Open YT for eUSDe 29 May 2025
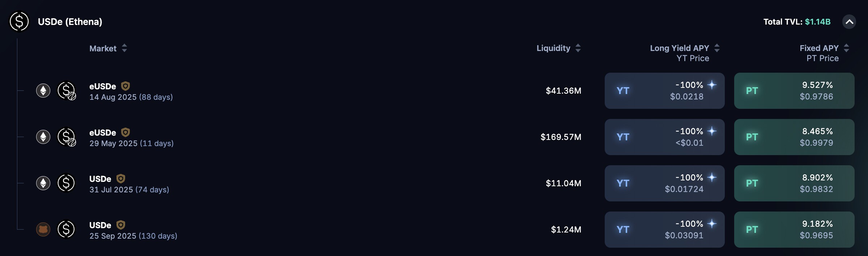 click(x=664, y=137)
